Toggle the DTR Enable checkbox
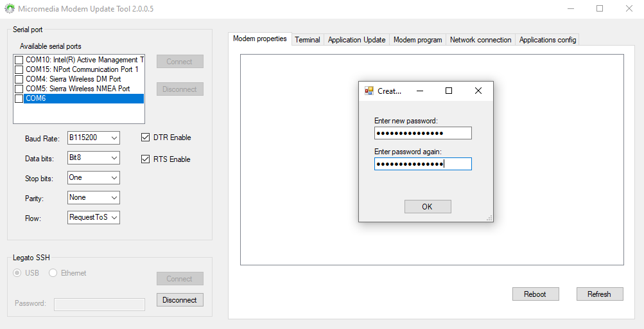This screenshot has height=329, width=644. pyautogui.click(x=145, y=138)
